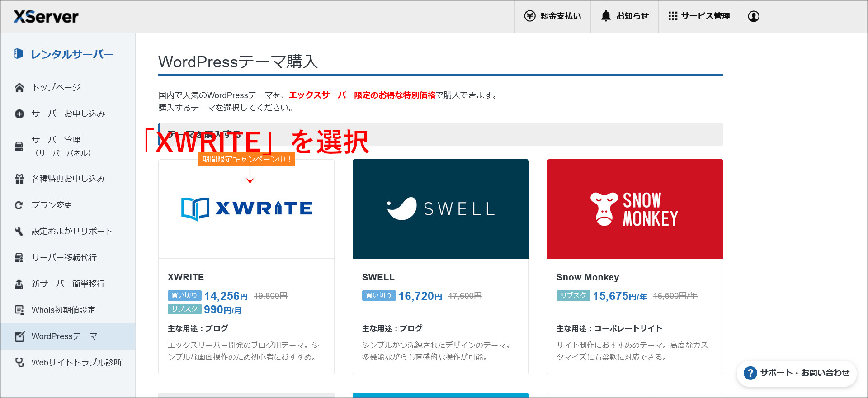
Task: Click the gift icon for 各種特典お申し込み
Action: point(19,179)
